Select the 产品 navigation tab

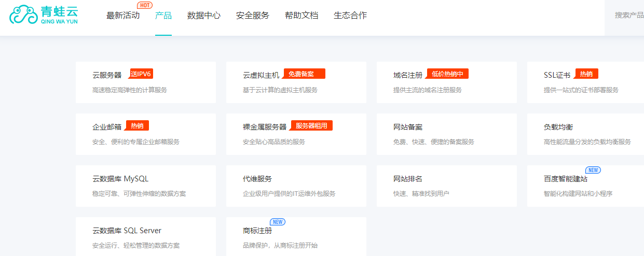tap(163, 16)
